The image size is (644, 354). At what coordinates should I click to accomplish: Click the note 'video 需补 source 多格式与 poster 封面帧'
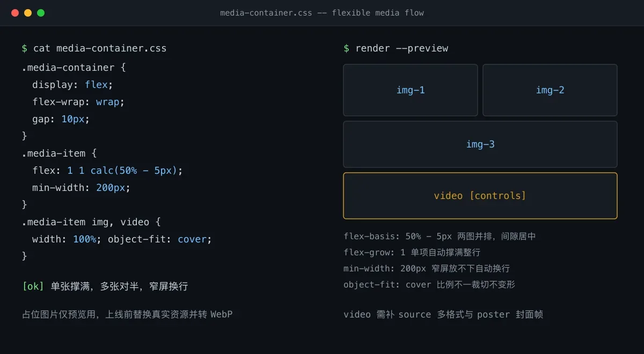[x=443, y=314]
